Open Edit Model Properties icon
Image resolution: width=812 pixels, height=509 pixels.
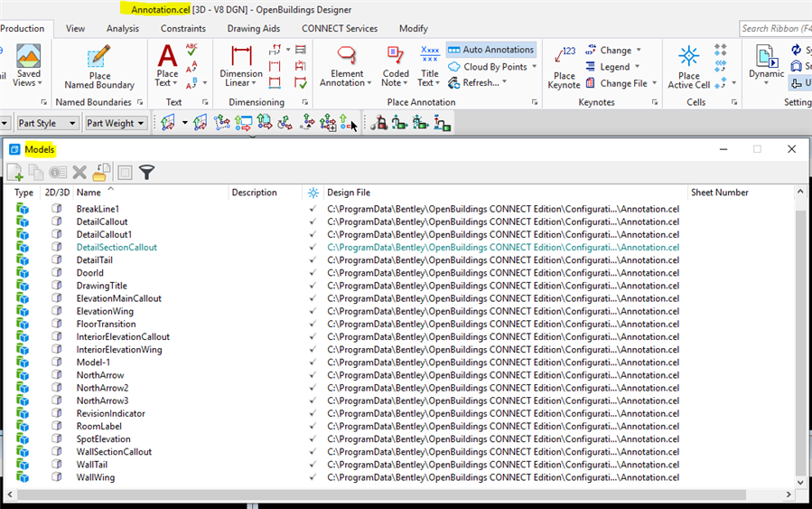[x=58, y=172]
